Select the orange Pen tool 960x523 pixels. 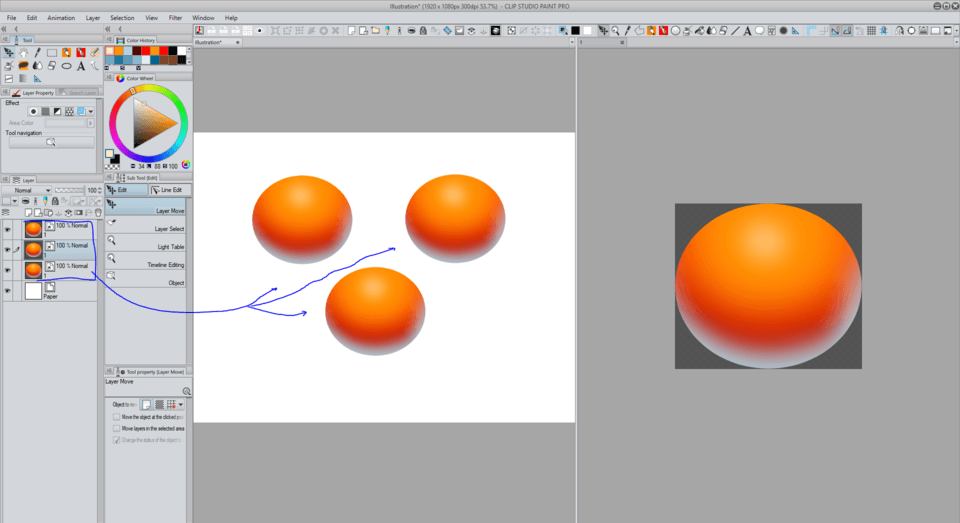pyautogui.click(x=66, y=53)
